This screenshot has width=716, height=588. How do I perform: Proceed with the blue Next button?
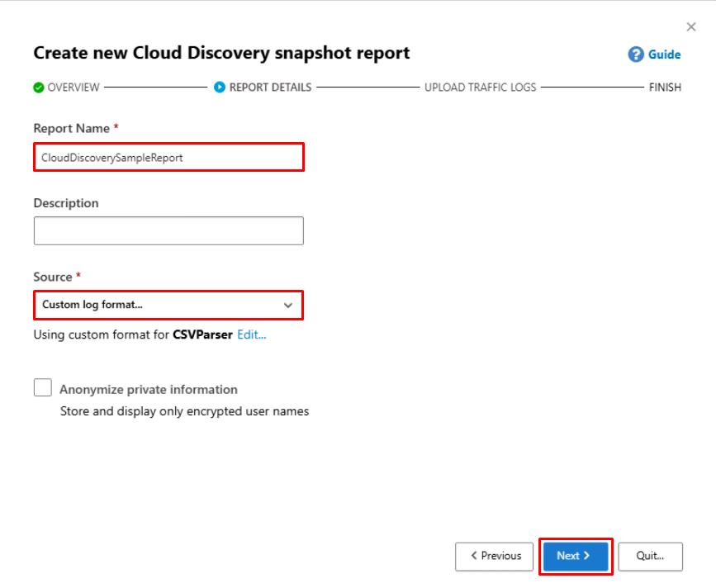click(x=575, y=556)
